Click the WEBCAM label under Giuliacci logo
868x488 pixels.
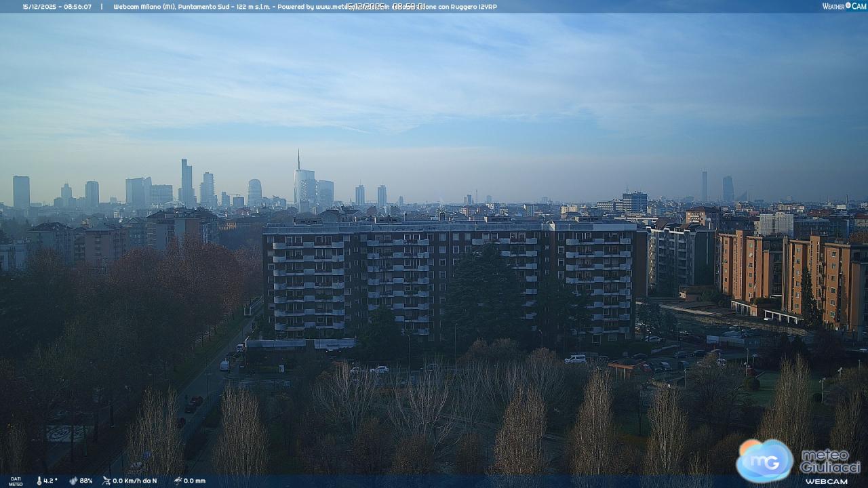826,481
